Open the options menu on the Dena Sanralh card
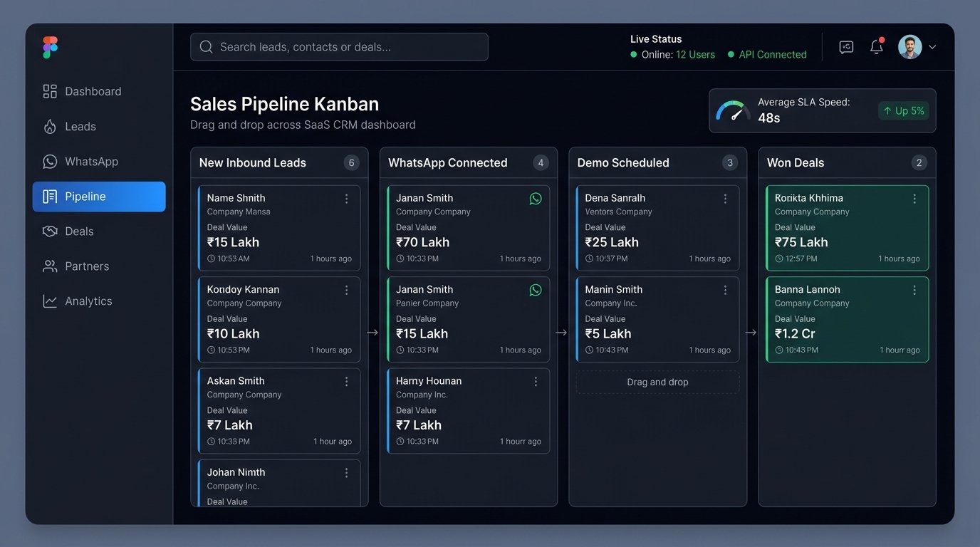The width and height of the screenshot is (980, 547). (x=725, y=199)
